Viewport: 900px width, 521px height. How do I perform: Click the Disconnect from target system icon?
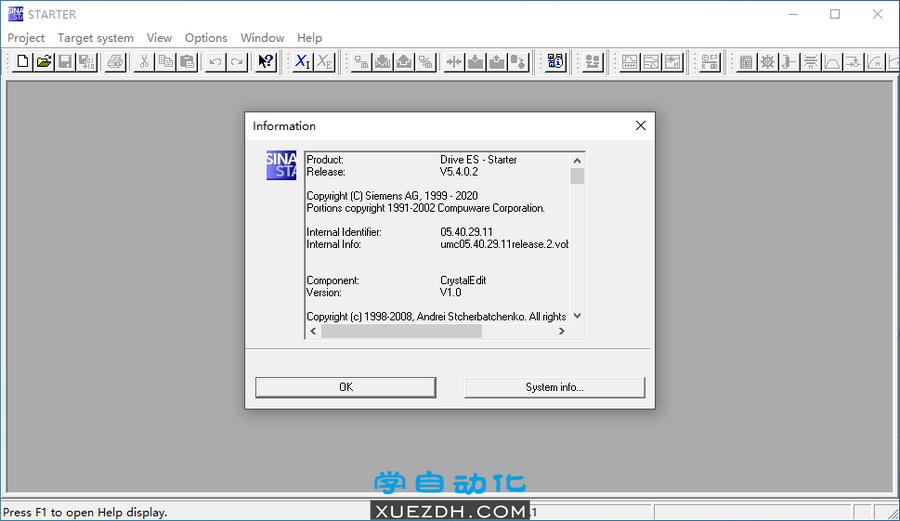[425, 61]
